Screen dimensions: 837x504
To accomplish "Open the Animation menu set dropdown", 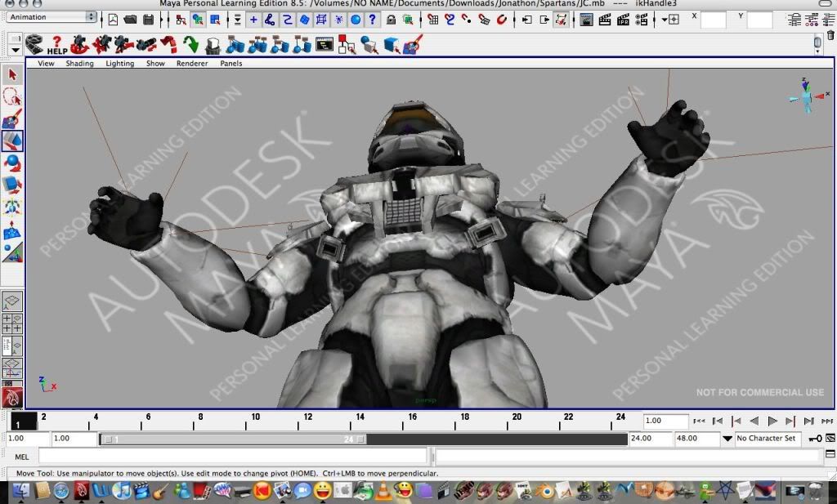I will click(x=51, y=17).
